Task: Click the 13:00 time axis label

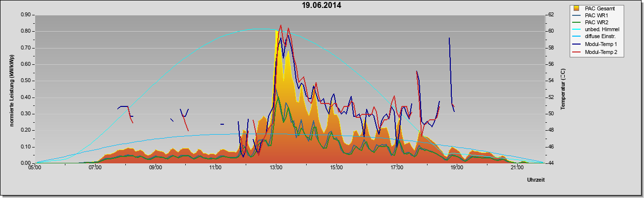Action: [276, 167]
